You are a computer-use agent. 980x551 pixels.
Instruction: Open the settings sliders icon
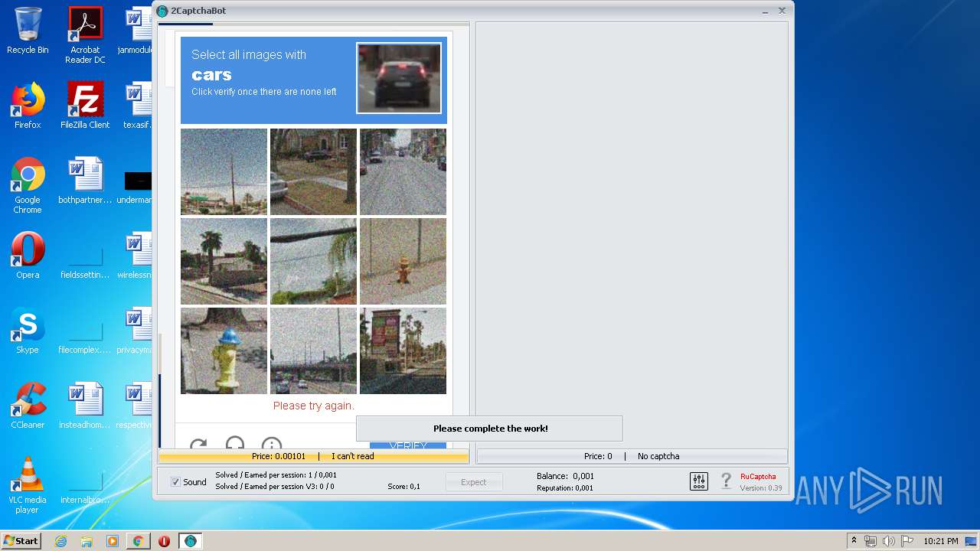point(699,481)
